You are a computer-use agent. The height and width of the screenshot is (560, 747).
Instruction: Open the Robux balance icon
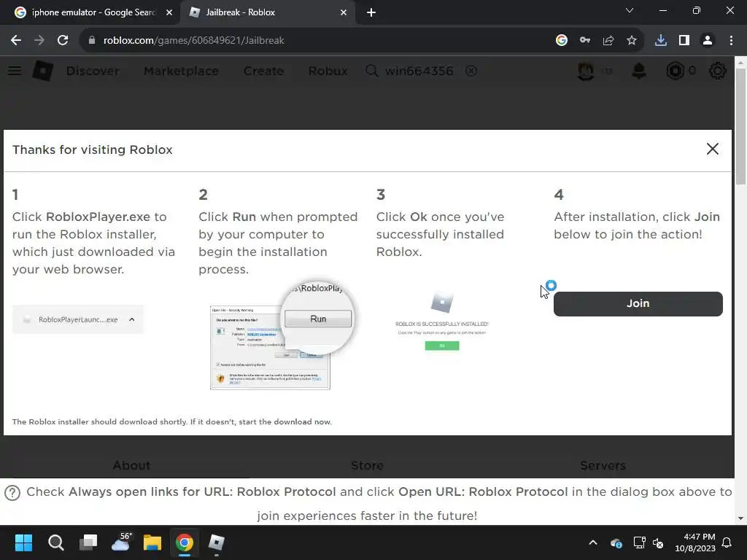(675, 71)
